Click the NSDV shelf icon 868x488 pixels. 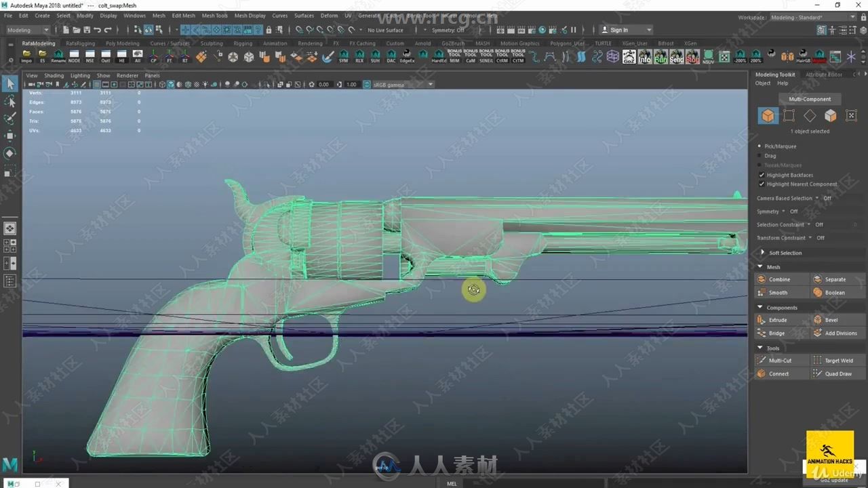tap(708, 57)
